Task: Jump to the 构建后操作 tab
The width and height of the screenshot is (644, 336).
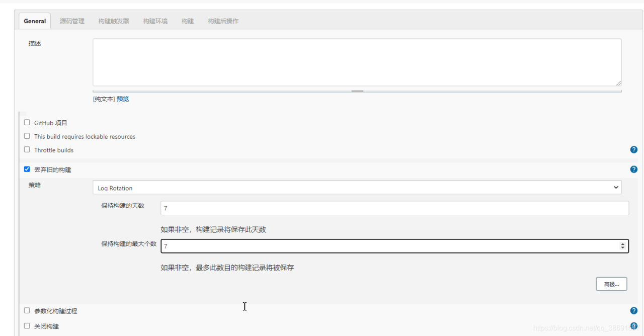Action: coord(223,21)
